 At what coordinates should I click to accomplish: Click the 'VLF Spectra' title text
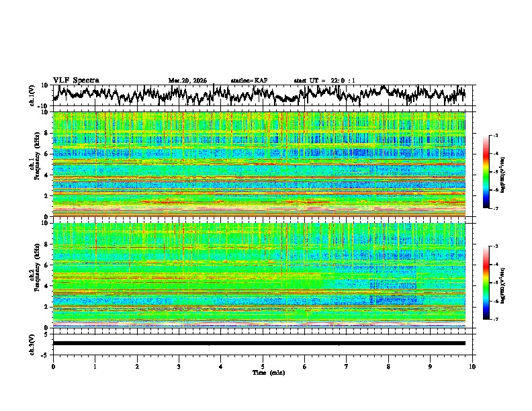tap(76, 81)
